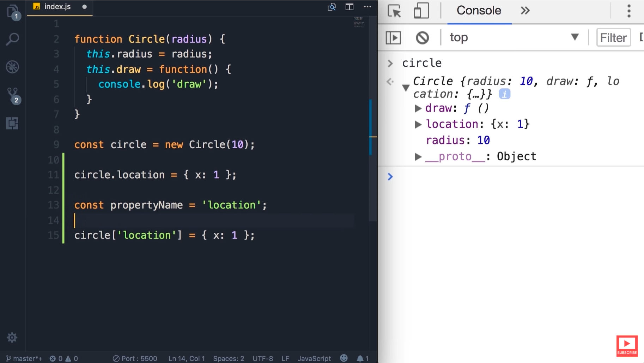The height and width of the screenshot is (363, 644).
Task: Click the console Filter input field
Action: [x=613, y=37]
